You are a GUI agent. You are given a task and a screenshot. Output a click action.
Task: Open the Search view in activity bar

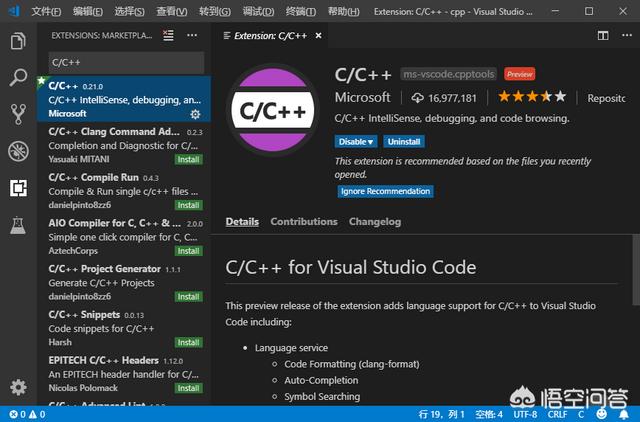tap(18, 78)
